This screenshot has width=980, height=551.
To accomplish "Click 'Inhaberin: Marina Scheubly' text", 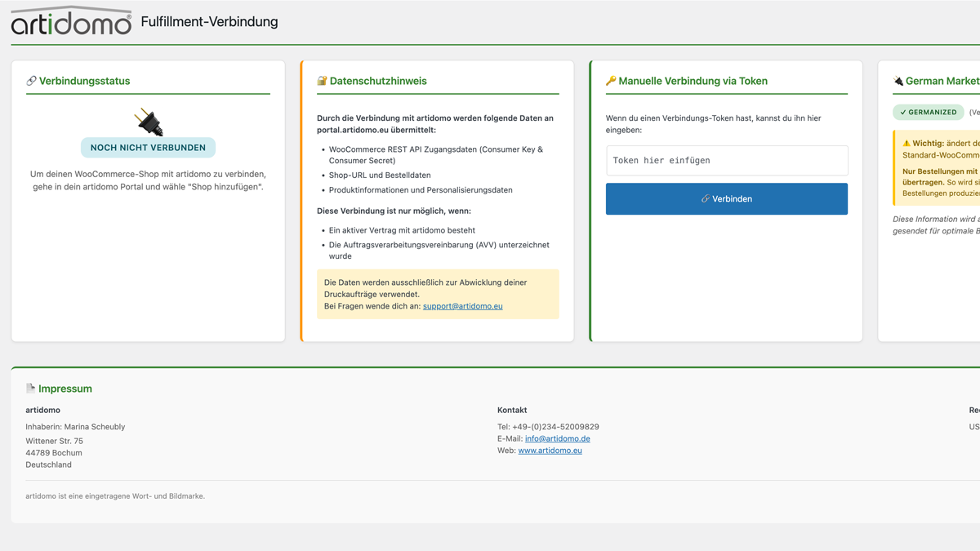I will 75,427.
